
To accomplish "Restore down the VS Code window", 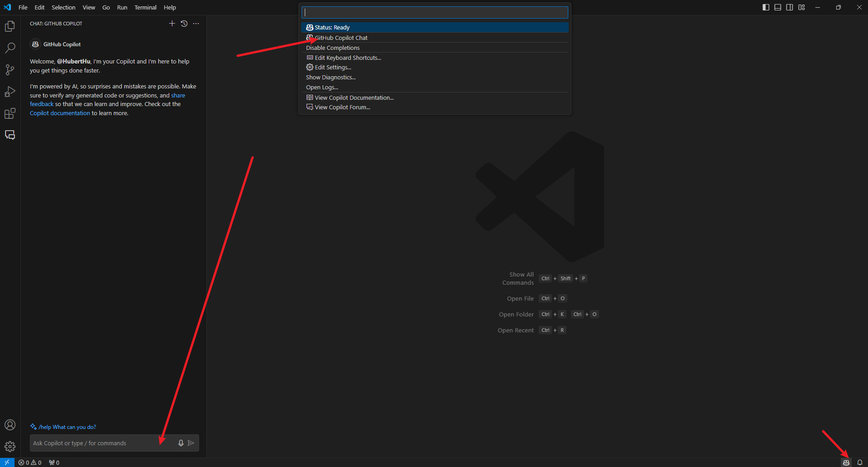I will coord(839,7).
